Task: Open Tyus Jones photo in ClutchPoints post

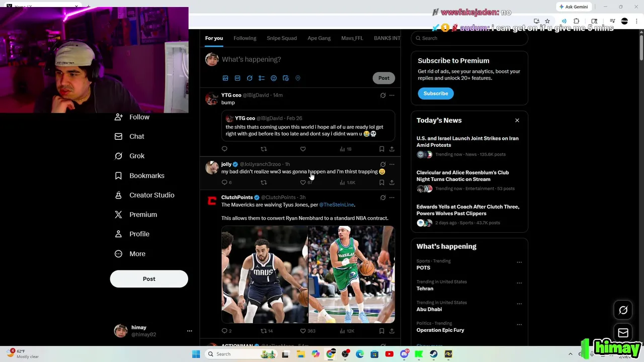Action: pos(265,274)
